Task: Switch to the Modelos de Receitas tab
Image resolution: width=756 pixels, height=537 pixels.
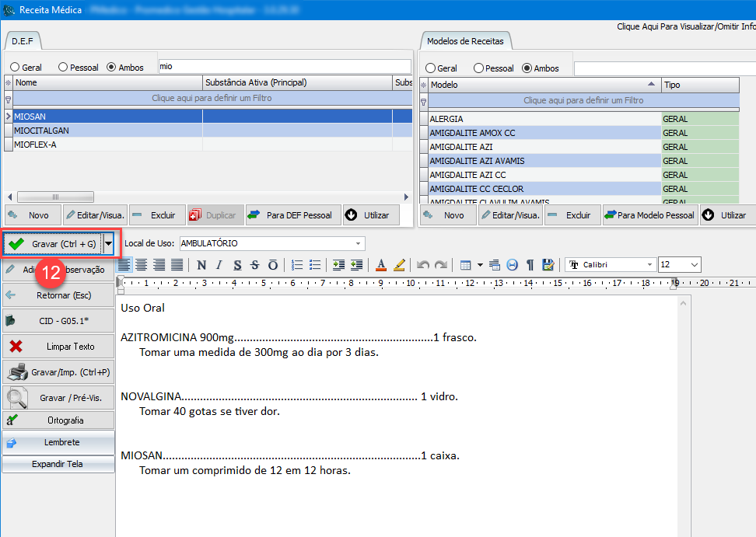Action: [465, 41]
